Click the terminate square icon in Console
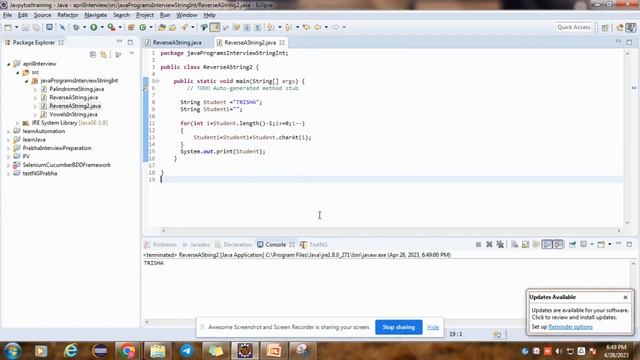Screen dimensions: 640x360 [478, 244]
